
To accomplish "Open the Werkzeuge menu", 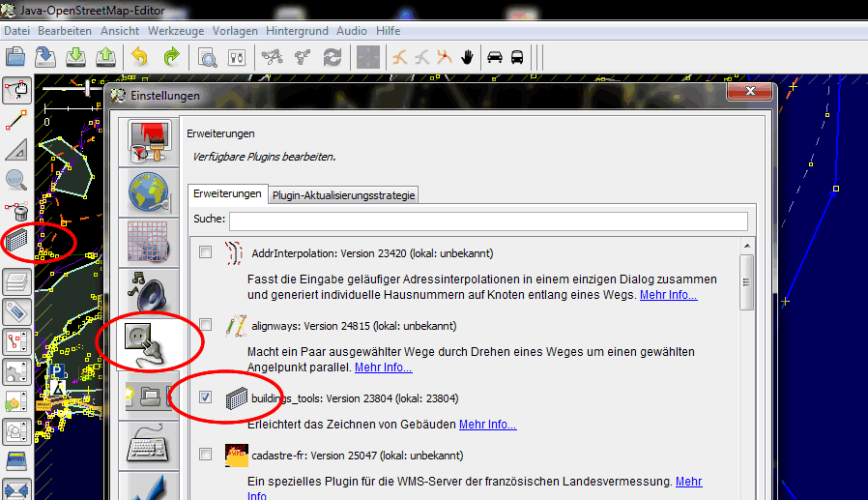I will pyautogui.click(x=174, y=31).
